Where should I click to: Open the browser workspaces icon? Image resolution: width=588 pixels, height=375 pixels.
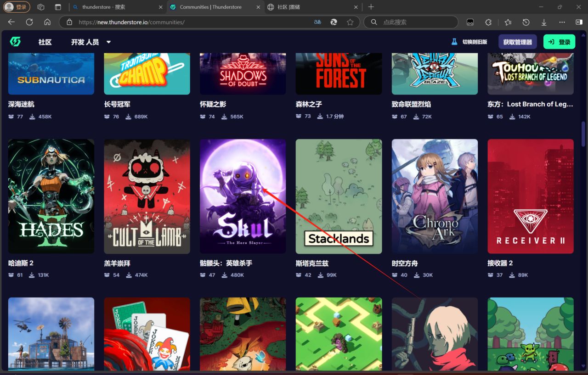point(41,7)
